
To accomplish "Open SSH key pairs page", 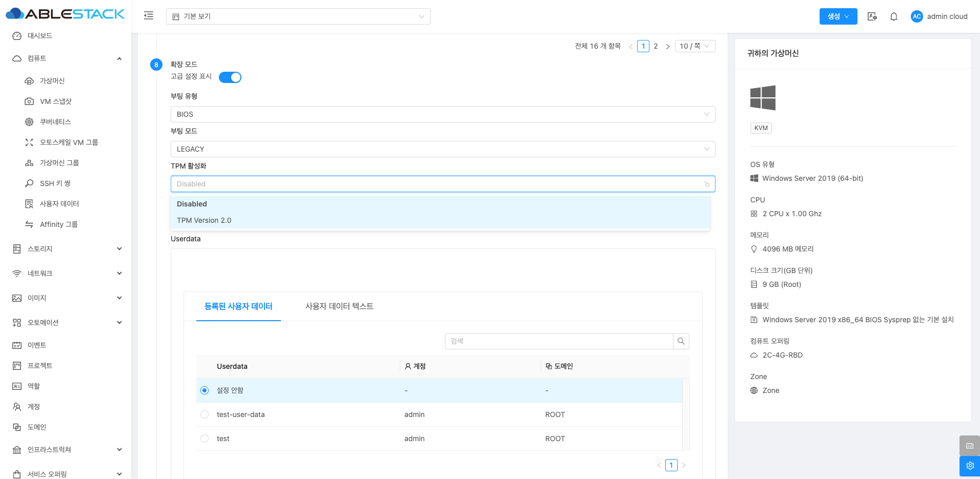I will [55, 183].
